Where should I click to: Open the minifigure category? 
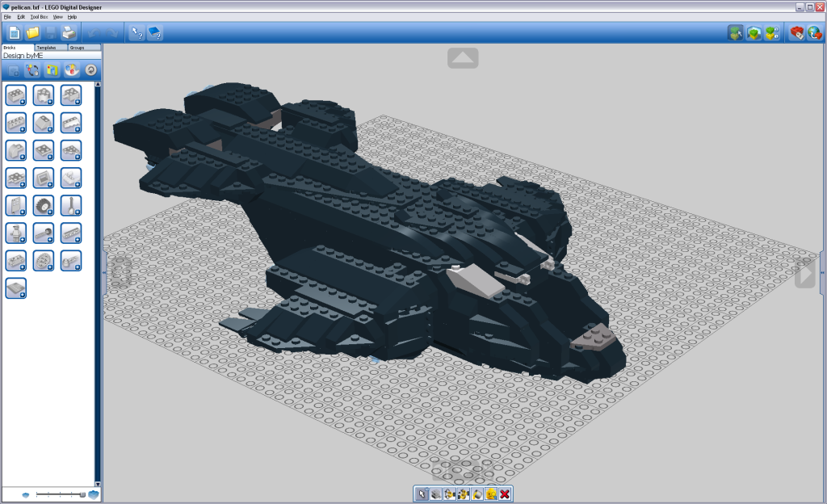point(16,233)
